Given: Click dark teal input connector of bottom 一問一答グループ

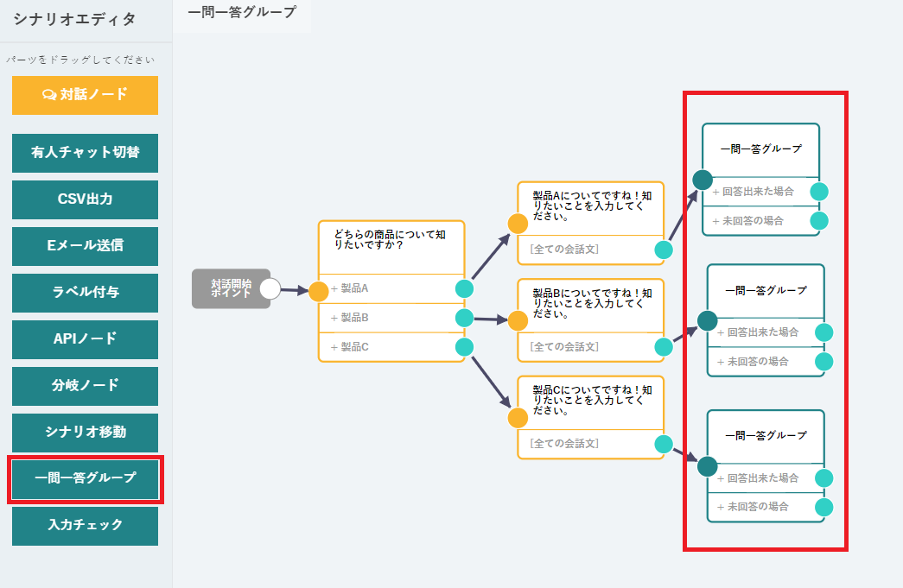Looking at the screenshot, I should [x=707, y=466].
